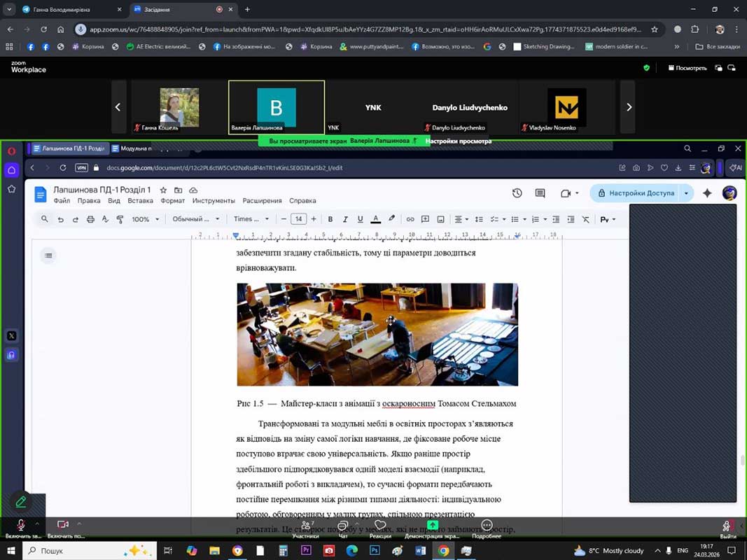This screenshot has height=560, width=747.
Task: Click the green encryption shield icon
Action: tap(646, 68)
